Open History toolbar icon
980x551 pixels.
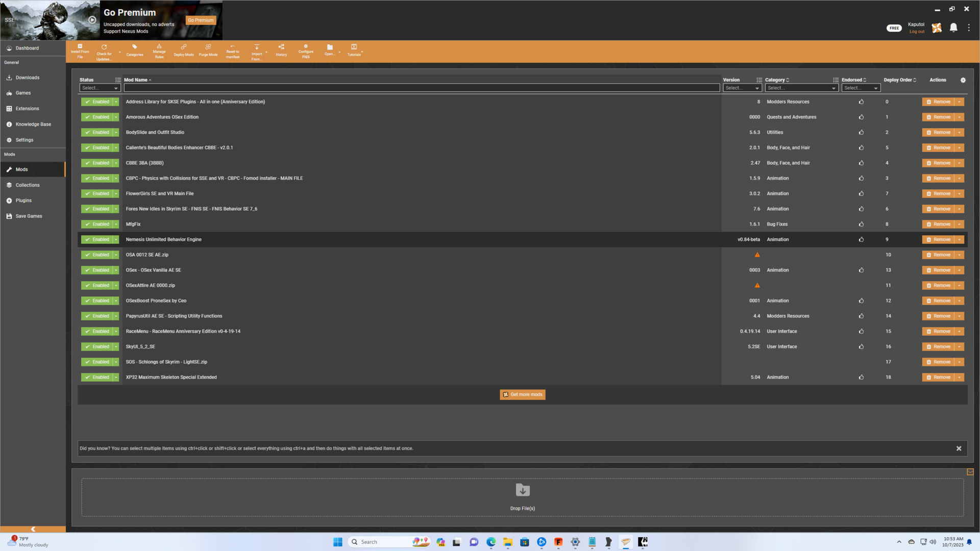click(281, 51)
